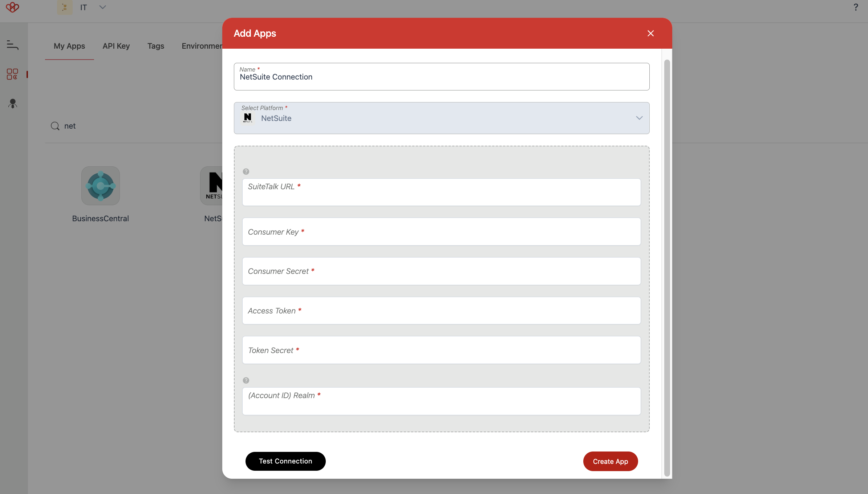The image size is (868, 494).
Task: Click the IT workspace dropdown arrow
Action: click(x=102, y=7)
